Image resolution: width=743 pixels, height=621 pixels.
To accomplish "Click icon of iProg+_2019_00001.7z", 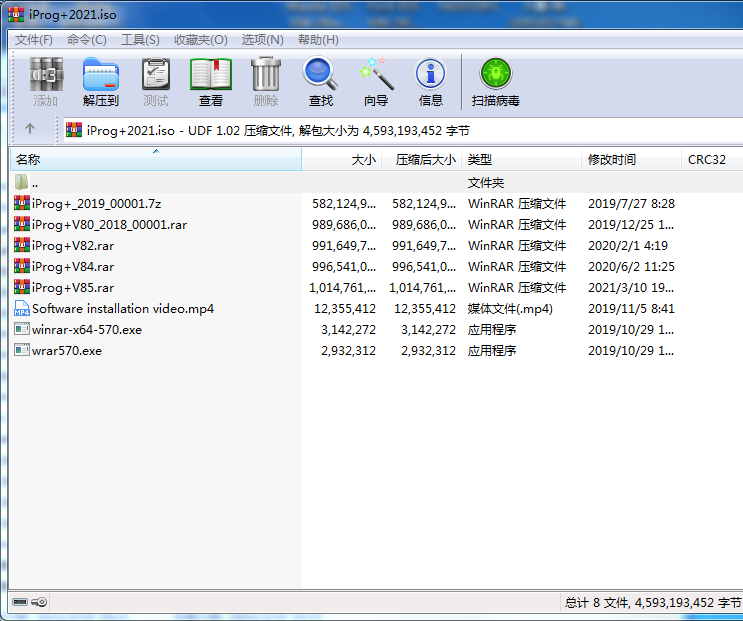I will point(22,203).
